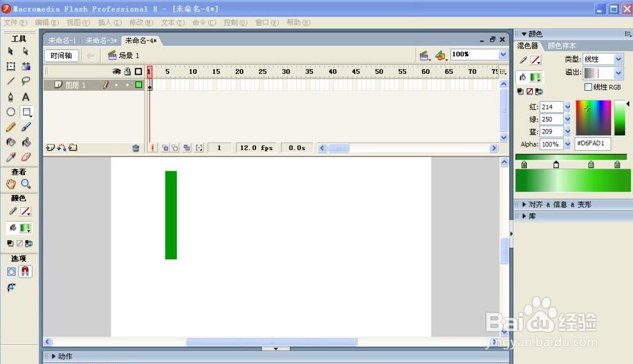Viewport: 633px width, 364px height.
Task: Click the Delete Layer trash icon
Action: [135, 148]
